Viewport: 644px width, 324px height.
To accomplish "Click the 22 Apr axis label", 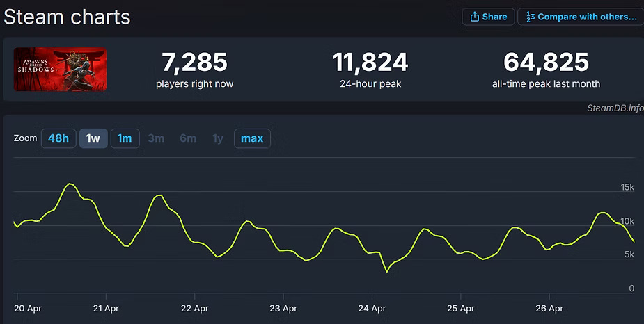I will [x=195, y=309].
